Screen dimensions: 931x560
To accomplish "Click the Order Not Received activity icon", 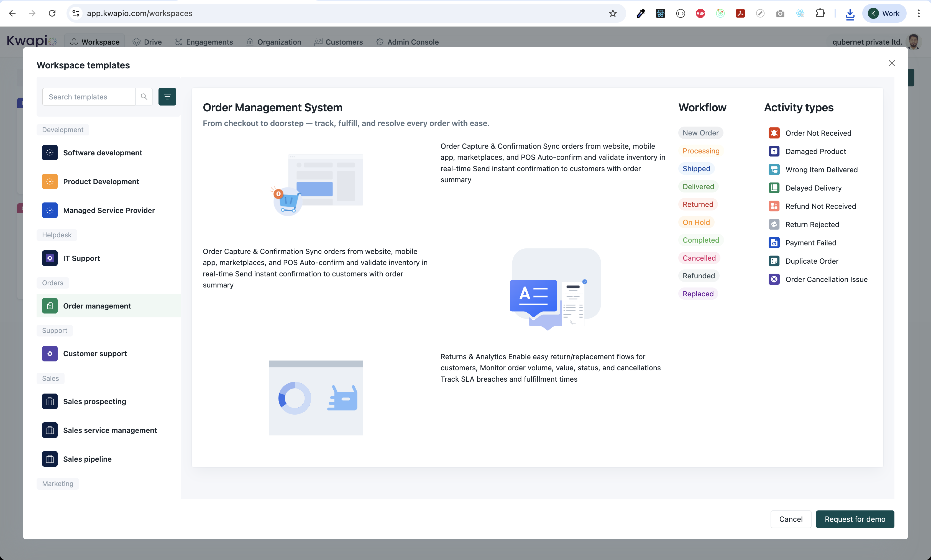I will [x=774, y=133].
